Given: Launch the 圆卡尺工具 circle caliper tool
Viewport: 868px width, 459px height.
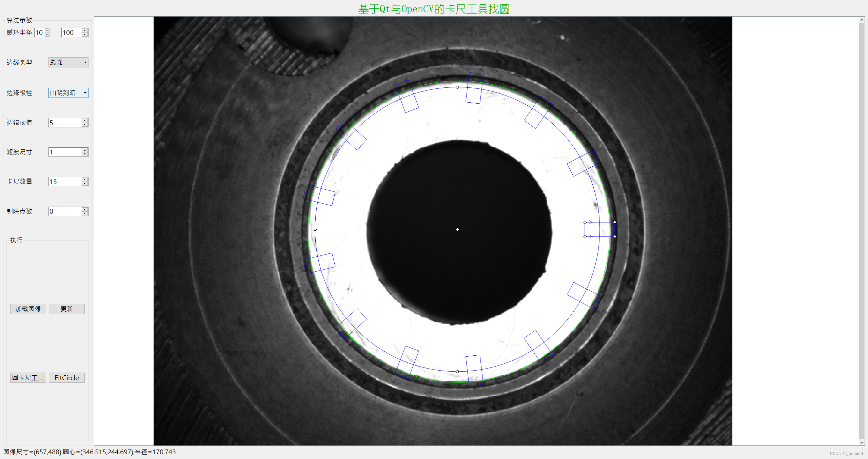Looking at the screenshot, I should point(28,378).
